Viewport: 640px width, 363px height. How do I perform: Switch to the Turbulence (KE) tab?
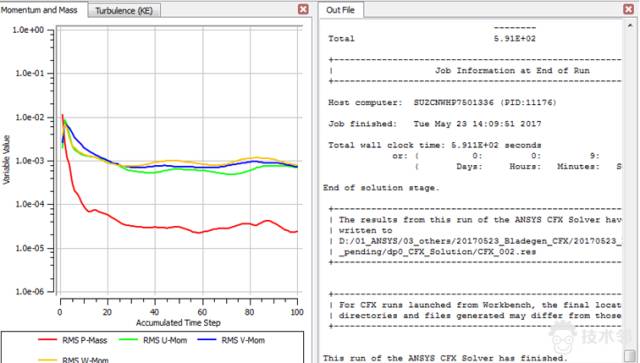pyautogui.click(x=124, y=11)
